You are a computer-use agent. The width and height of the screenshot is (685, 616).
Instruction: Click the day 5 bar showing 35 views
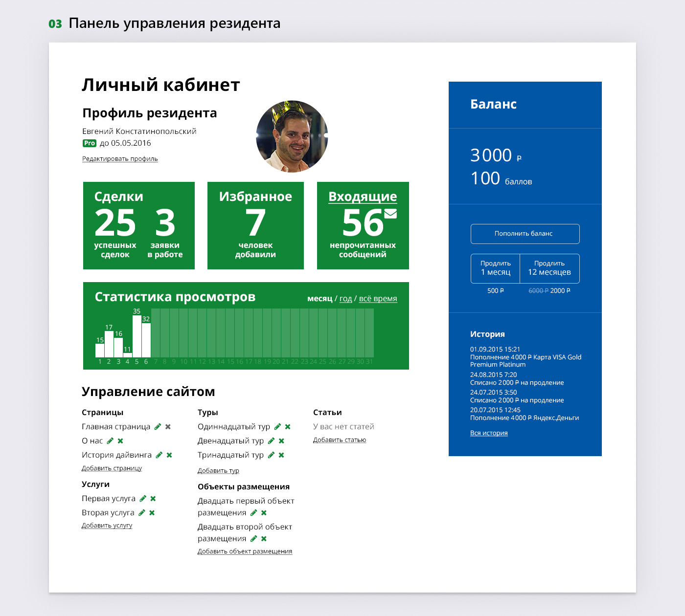tap(137, 336)
